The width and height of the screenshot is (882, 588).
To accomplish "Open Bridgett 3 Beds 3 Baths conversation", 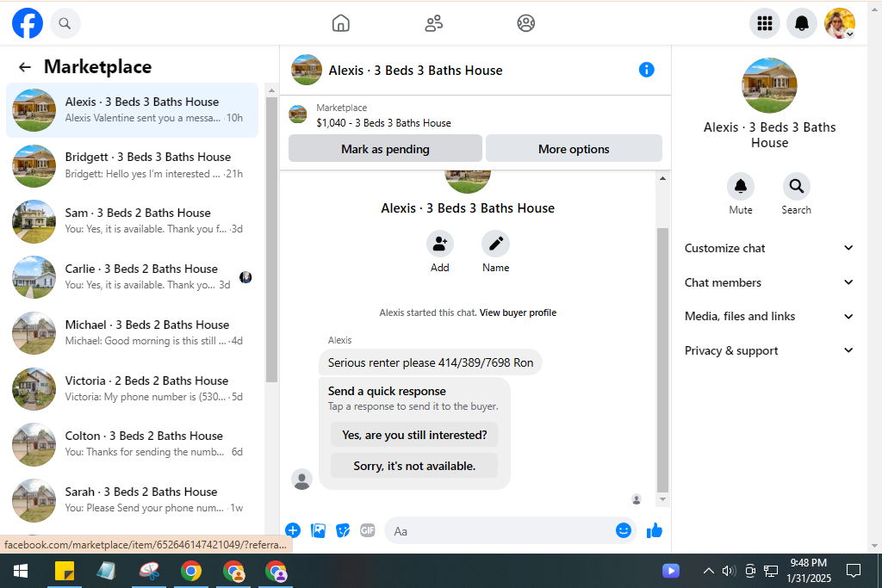I will 132,165.
